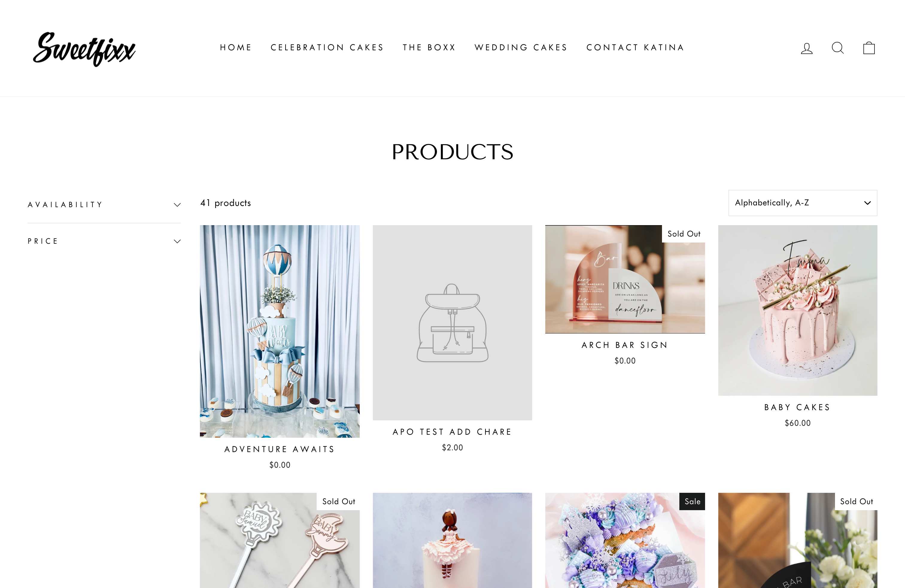
Task: Navigate to Wedding Cakes
Action: tap(521, 48)
